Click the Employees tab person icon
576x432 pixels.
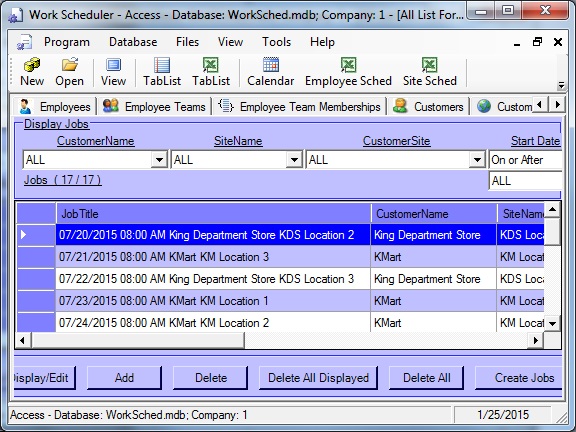[x=25, y=107]
